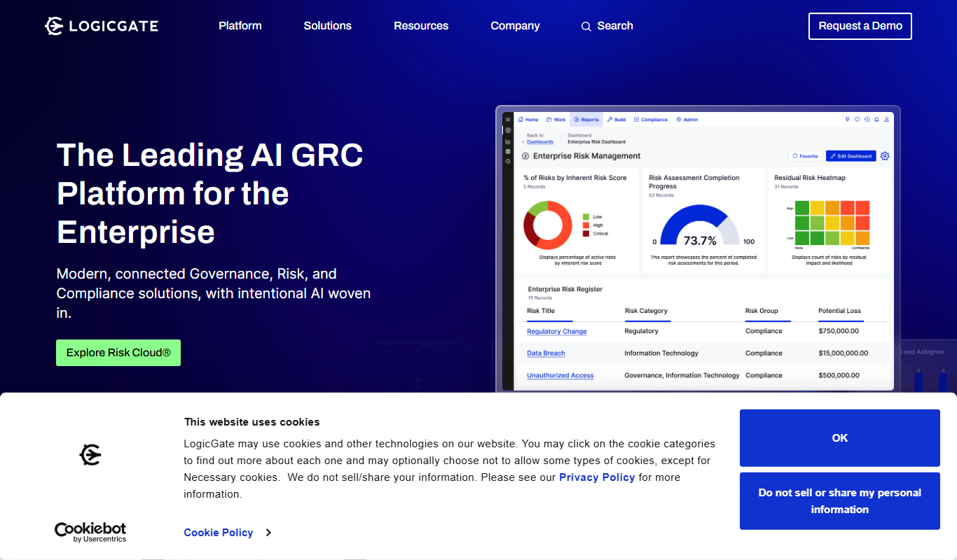This screenshot has height=560, width=957.
Task: Open the Regulatory Change risk link
Action: [557, 332]
